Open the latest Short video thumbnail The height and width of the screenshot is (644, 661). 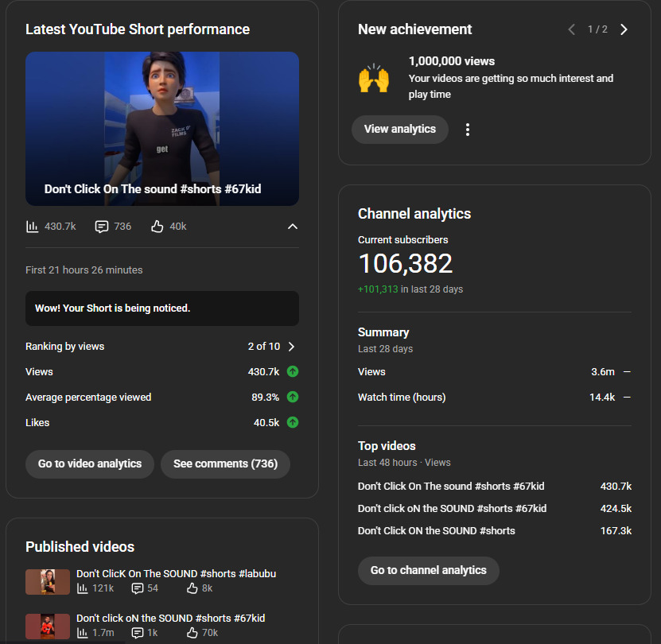[x=162, y=129]
